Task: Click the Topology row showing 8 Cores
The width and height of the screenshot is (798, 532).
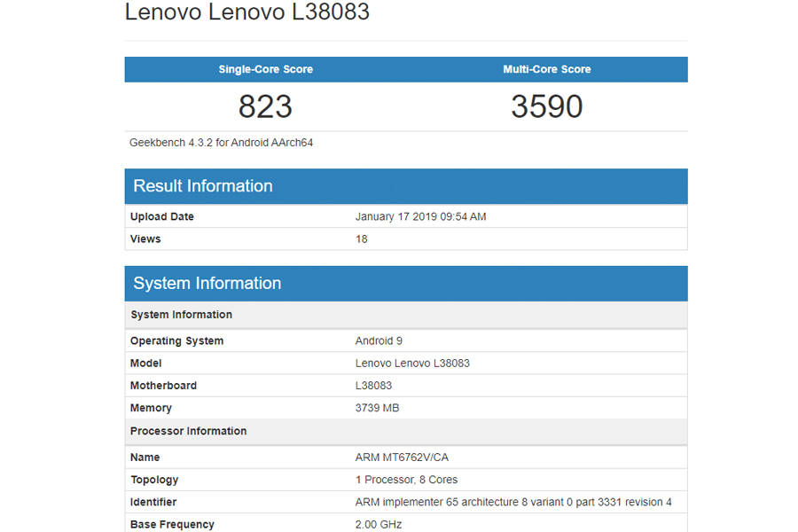Action: [x=404, y=479]
